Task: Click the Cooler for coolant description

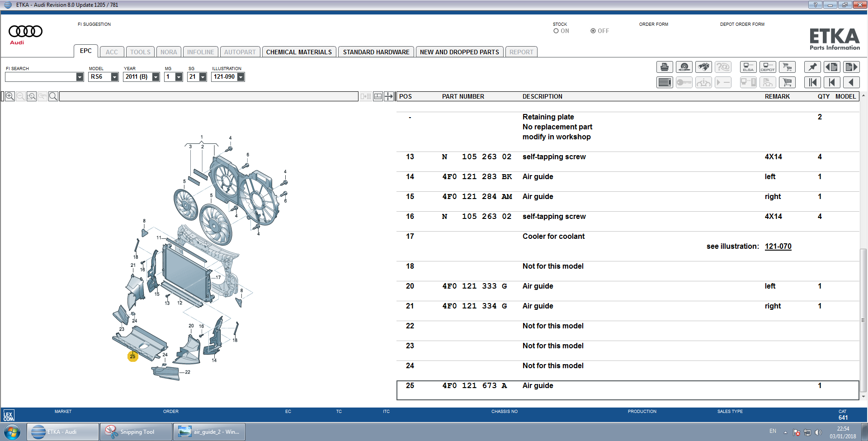Action: [x=553, y=236]
